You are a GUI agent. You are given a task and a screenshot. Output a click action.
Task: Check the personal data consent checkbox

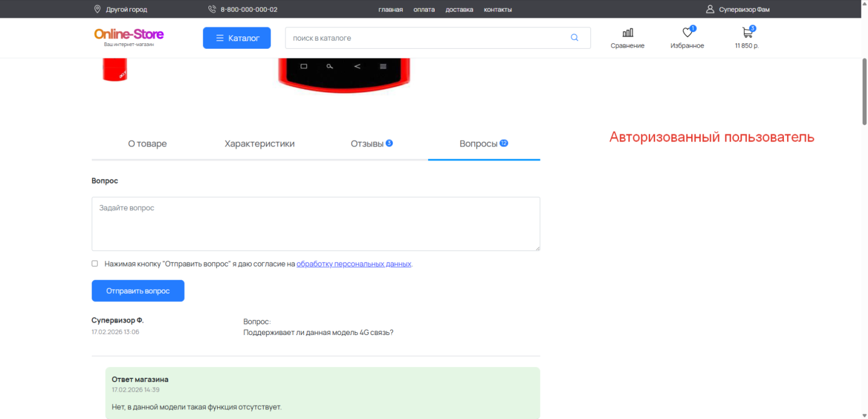[x=95, y=263]
